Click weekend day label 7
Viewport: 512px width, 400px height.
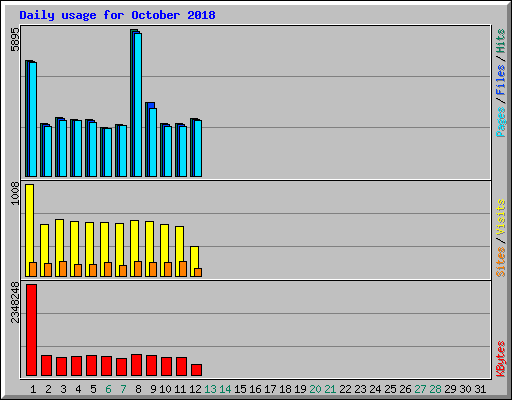point(123,389)
